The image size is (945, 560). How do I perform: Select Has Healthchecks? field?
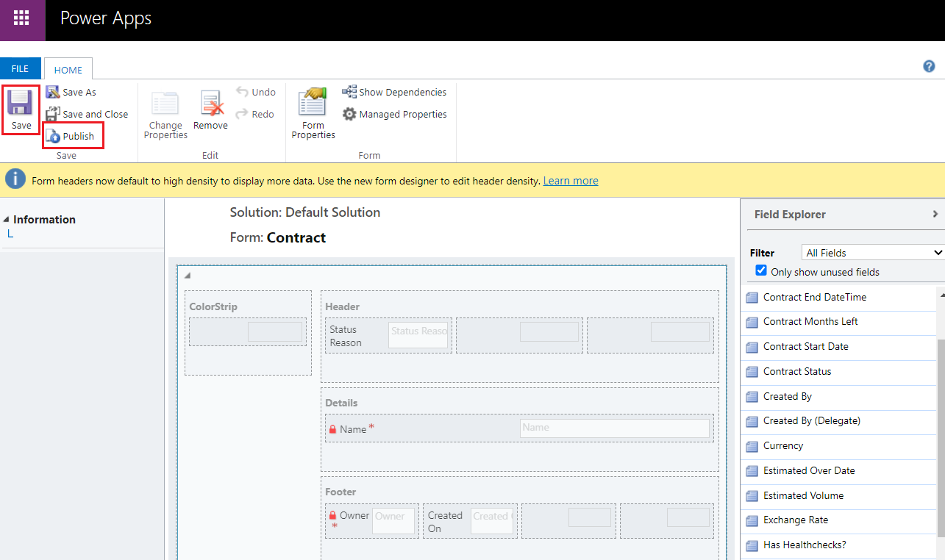pyautogui.click(x=838, y=545)
